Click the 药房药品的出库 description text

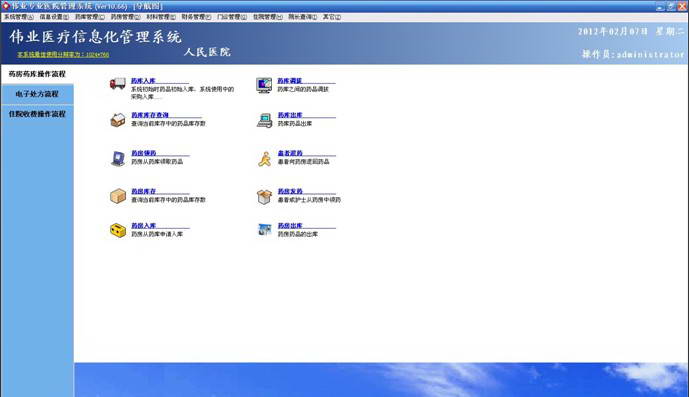[297, 234]
